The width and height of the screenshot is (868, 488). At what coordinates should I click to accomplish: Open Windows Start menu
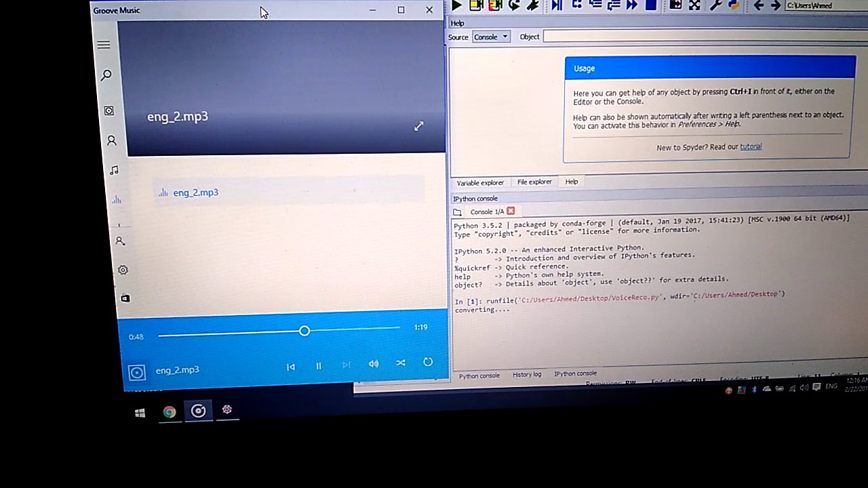click(140, 413)
